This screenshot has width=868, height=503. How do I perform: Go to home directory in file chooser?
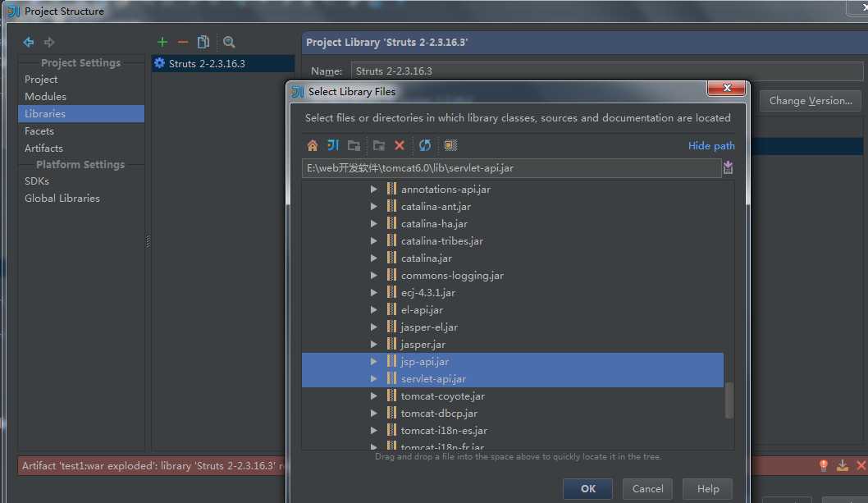pos(313,146)
